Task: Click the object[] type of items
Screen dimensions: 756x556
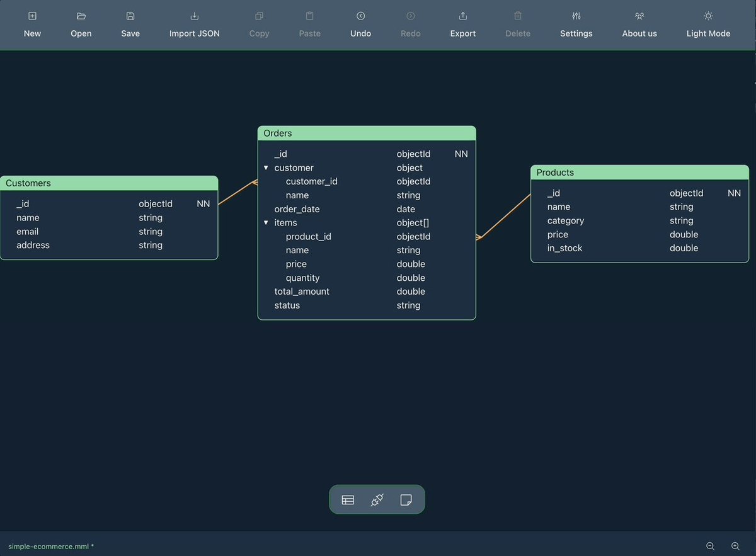Action: pos(413,223)
